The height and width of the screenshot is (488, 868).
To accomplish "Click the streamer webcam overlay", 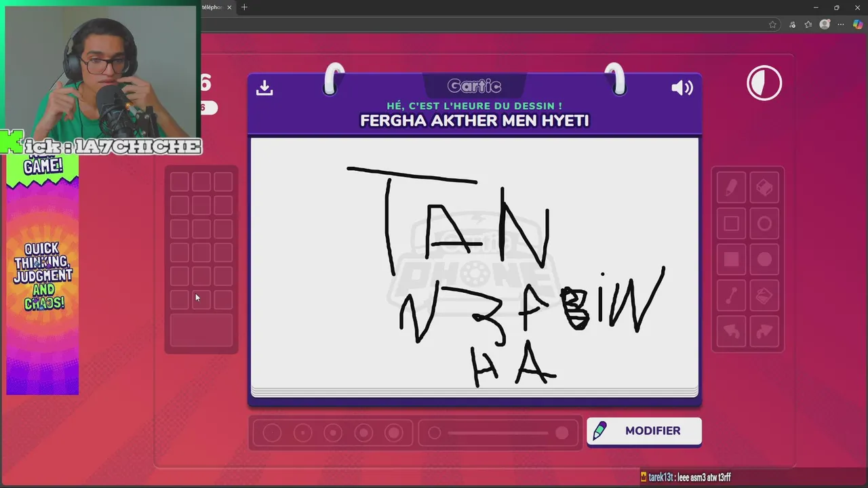I will pos(100,71).
